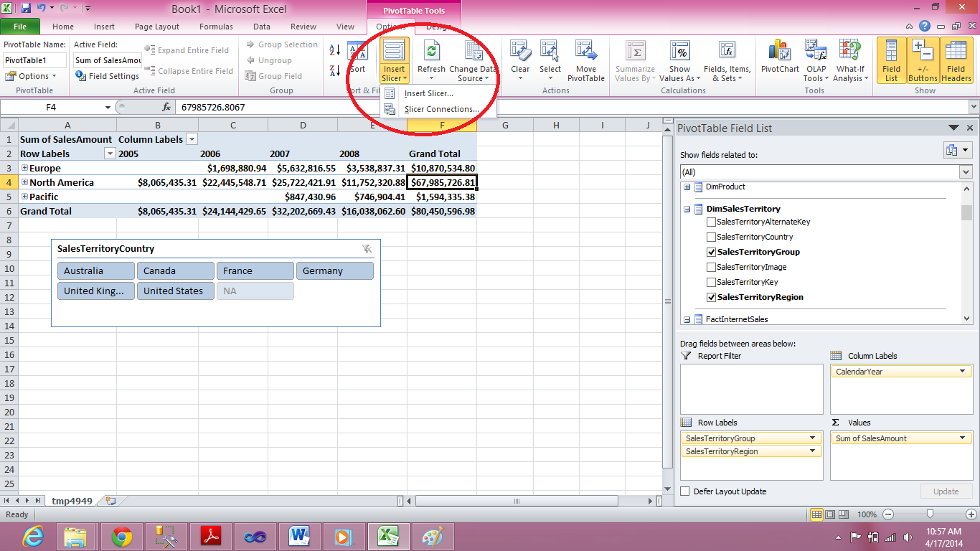
Task: Click Field Settings button
Action: point(107,76)
